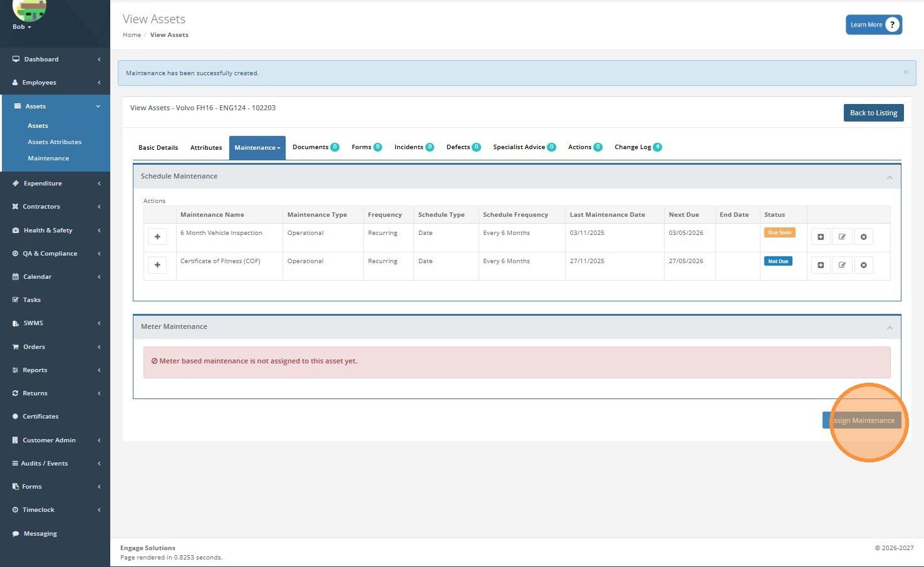Click the Customer Admin building icon

[x=15, y=440]
